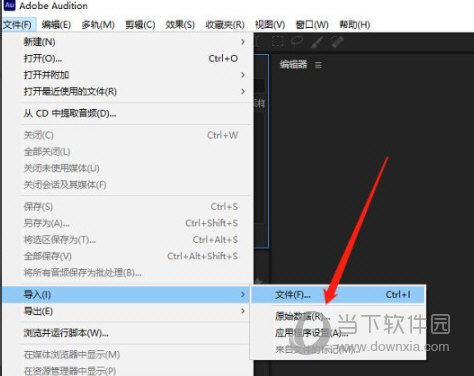This screenshot has height=376, width=474.
Task: Select the Marquee Selection tool
Action: coord(278,41)
